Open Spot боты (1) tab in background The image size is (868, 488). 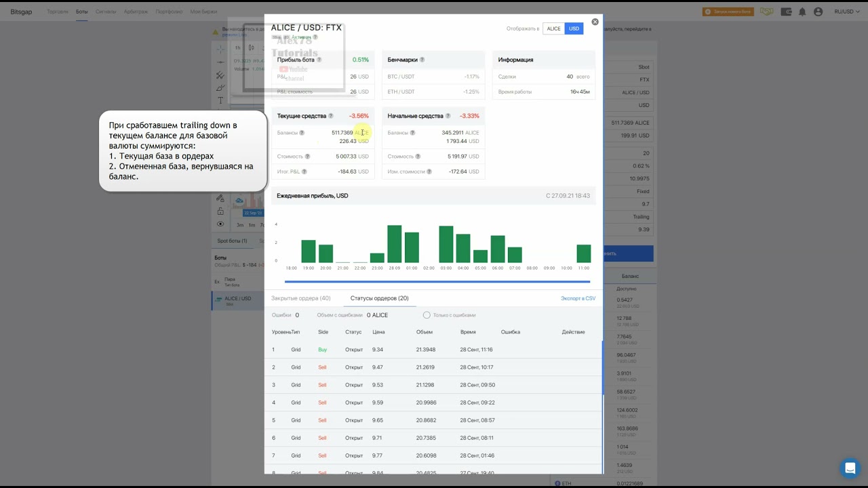(232, 241)
